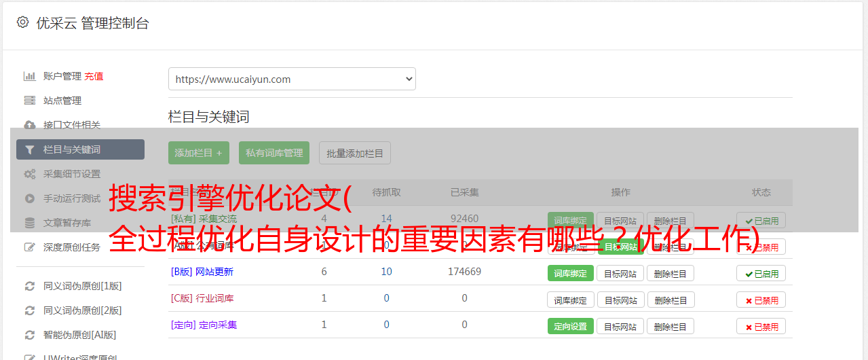Click the edit icon for 深度原创任务

pos(29,247)
